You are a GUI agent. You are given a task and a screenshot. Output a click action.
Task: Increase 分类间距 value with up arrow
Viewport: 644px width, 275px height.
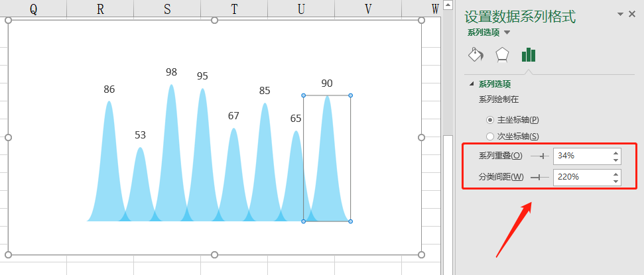pos(615,174)
